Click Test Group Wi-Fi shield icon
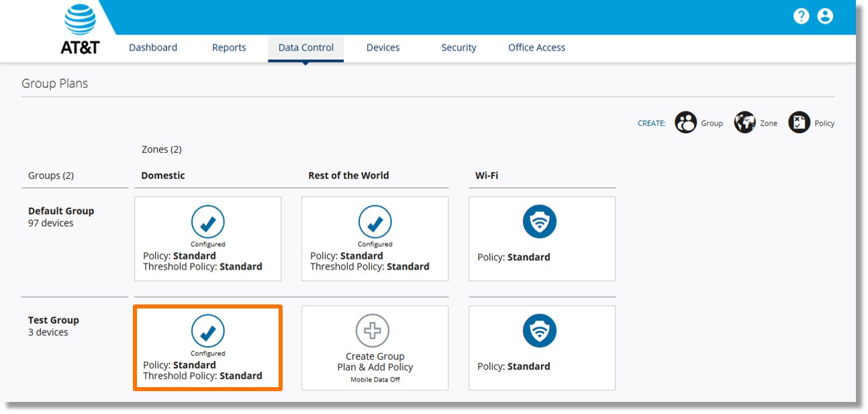Viewport: 868px width, 414px height. click(540, 331)
